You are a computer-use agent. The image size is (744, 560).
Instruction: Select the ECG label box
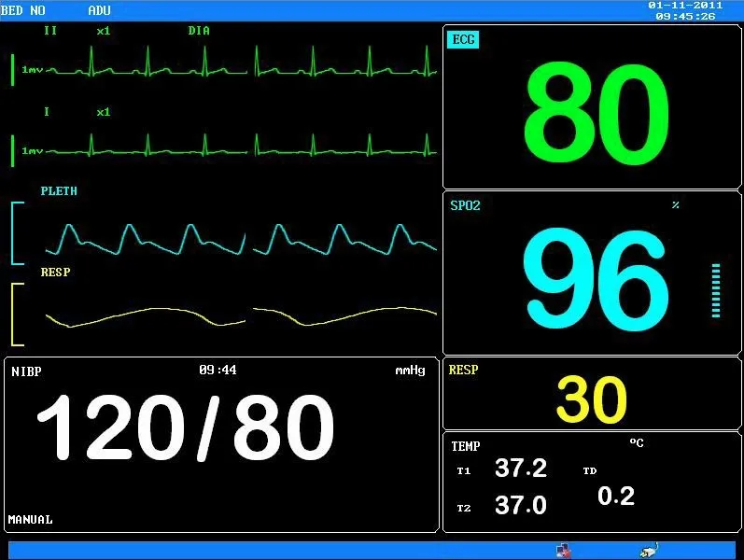pyautogui.click(x=463, y=39)
